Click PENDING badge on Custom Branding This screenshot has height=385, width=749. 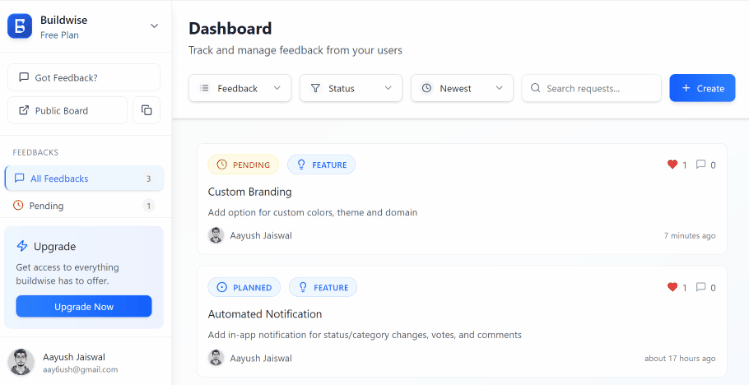(x=243, y=165)
